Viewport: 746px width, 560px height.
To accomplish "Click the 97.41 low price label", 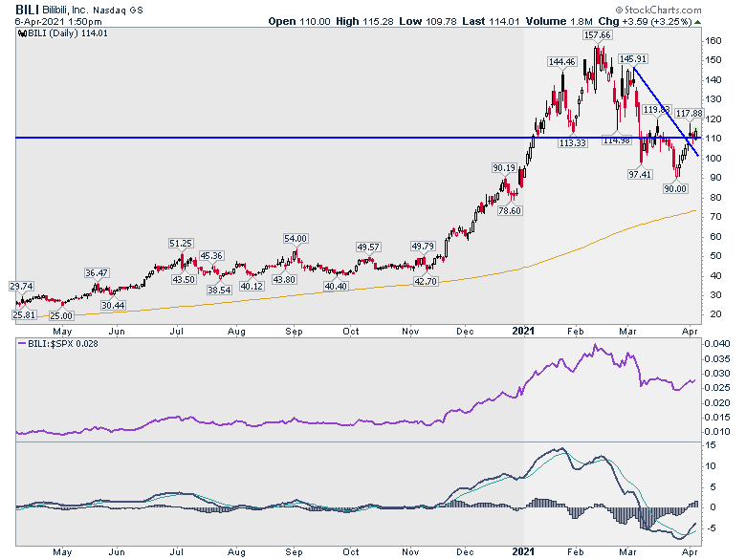I will coord(640,175).
